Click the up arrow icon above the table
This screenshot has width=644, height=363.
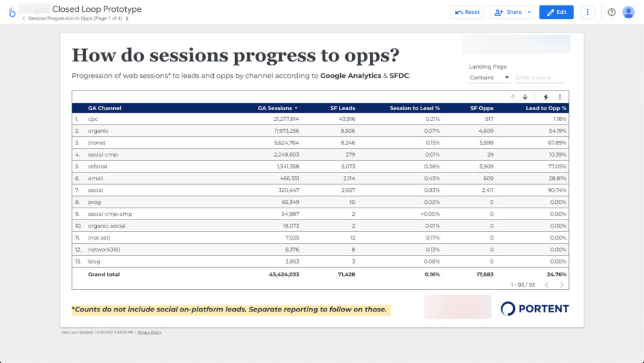[512, 96]
